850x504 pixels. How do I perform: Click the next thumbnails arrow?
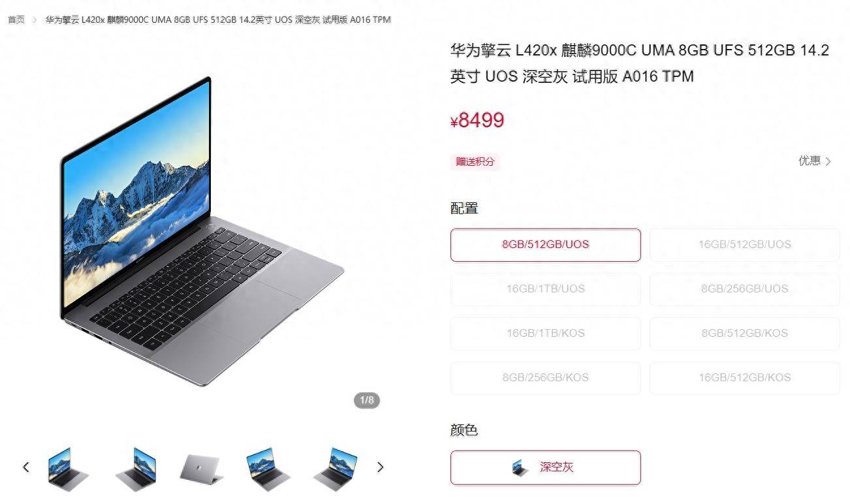click(381, 467)
